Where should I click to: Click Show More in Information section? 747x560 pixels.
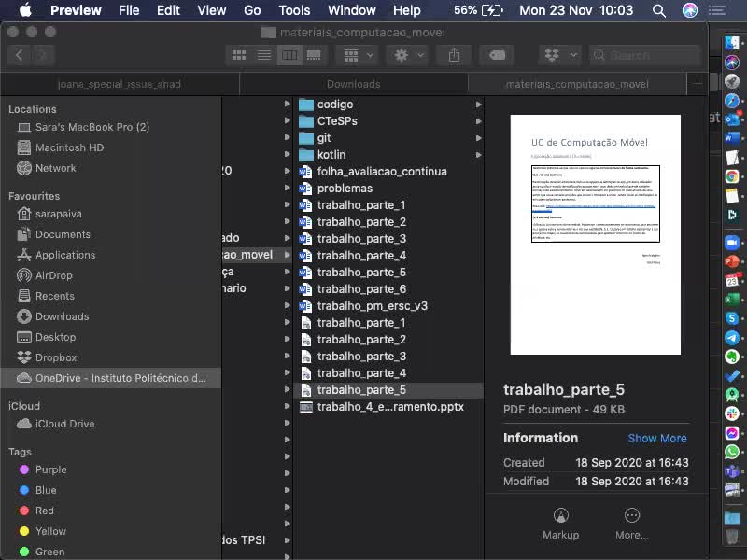click(657, 439)
